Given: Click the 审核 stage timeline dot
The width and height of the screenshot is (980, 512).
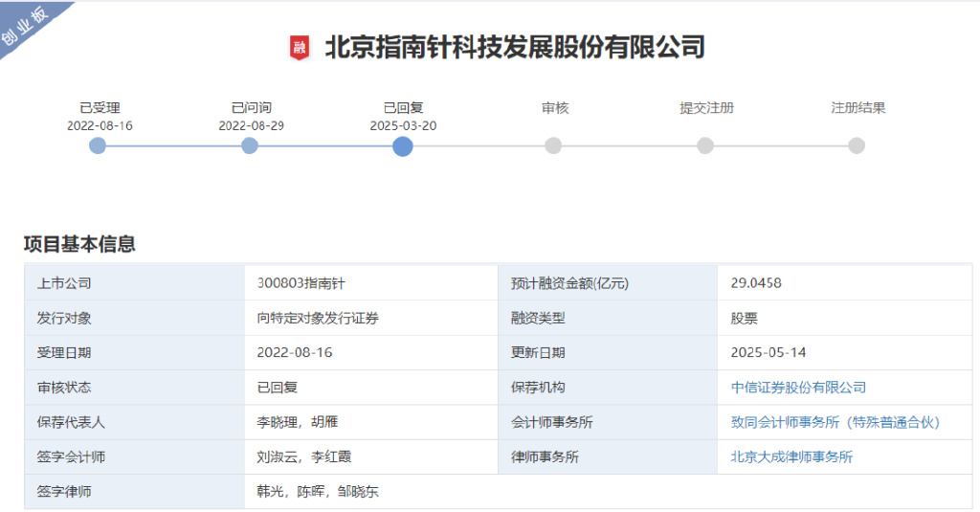Looking at the screenshot, I should 553,146.
